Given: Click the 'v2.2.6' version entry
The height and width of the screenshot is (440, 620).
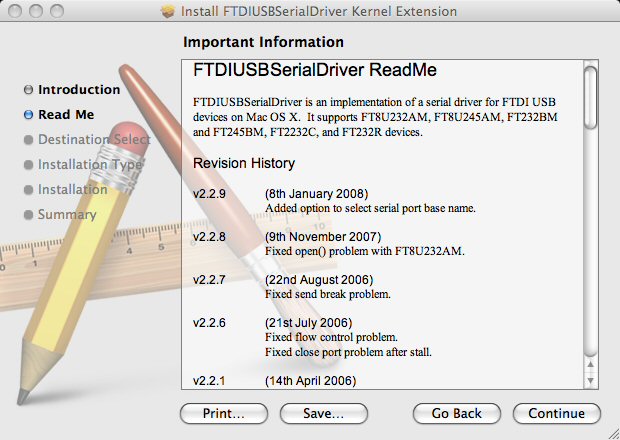Looking at the screenshot, I should (x=209, y=323).
